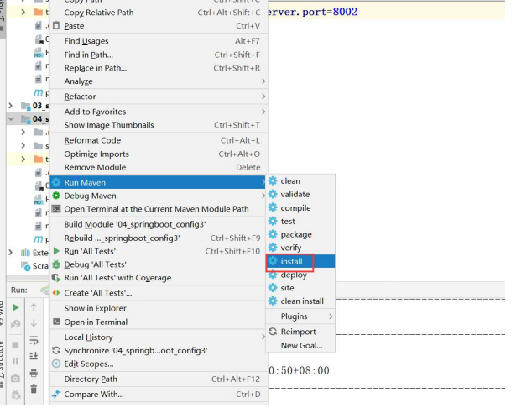Click the Pause output icon in Run panel

coord(16,361)
